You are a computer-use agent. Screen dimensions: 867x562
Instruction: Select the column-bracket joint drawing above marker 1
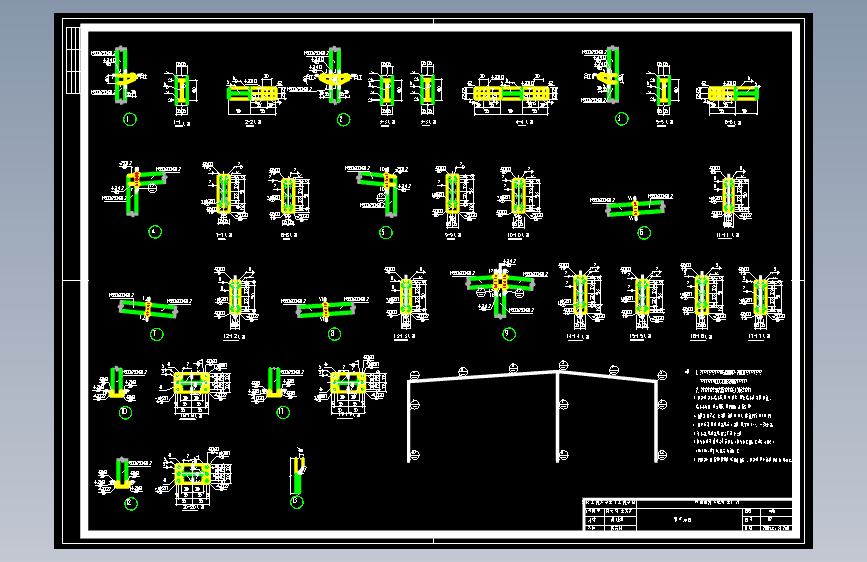click(121, 75)
